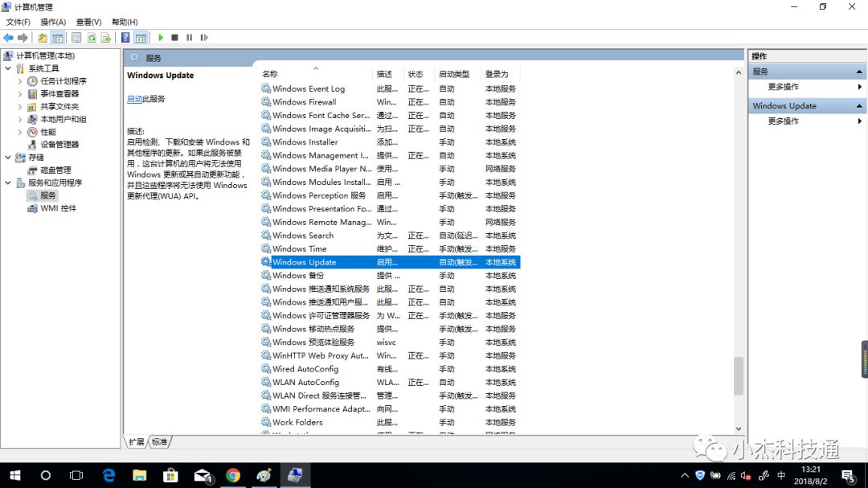Click the Refresh toolbar icon

coord(92,38)
